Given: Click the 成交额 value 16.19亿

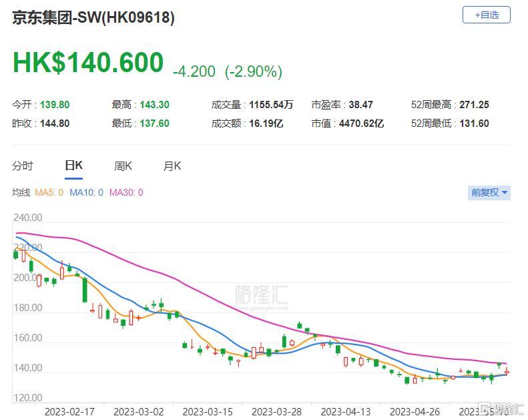Looking at the screenshot, I should click(266, 124).
